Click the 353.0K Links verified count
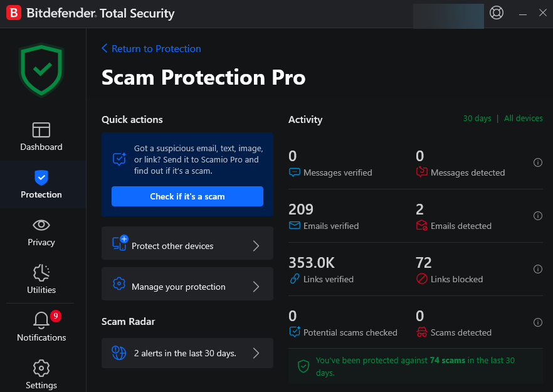 tap(312, 263)
